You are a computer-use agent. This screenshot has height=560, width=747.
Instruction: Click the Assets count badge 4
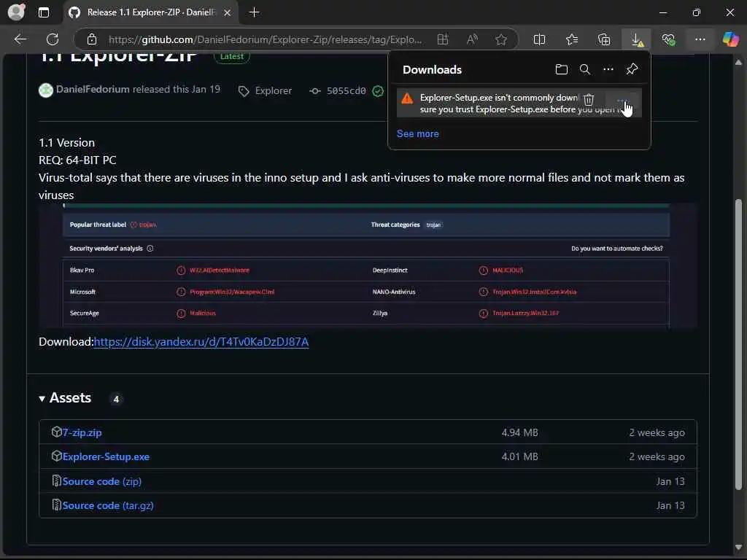[x=116, y=399]
